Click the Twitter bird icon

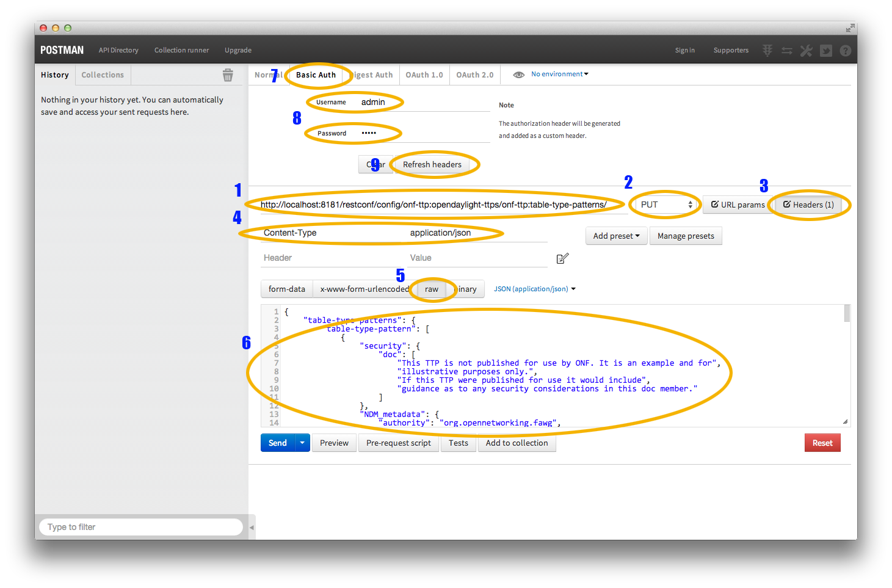click(826, 51)
